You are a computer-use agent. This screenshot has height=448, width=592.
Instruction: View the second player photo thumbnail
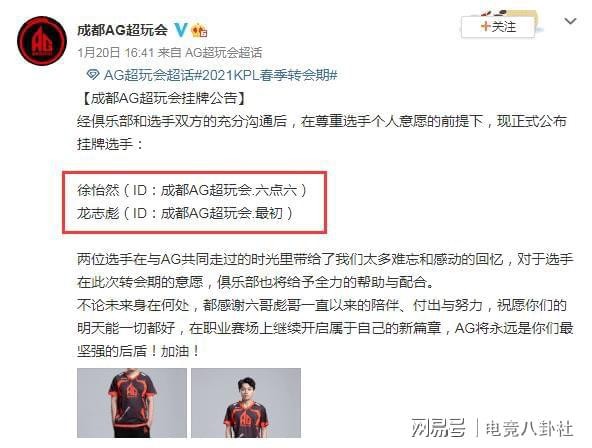tap(246, 403)
